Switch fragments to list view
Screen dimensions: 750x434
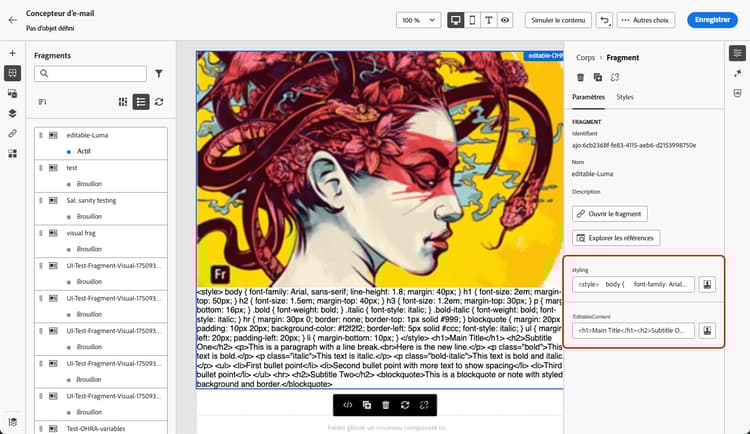point(141,102)
